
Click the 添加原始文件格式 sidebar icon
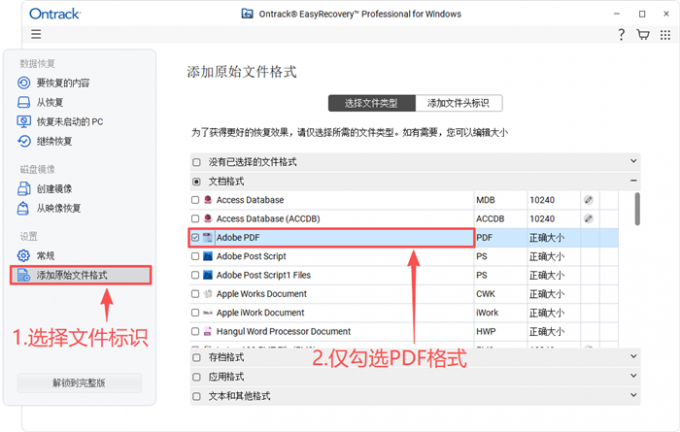(23, 275)
